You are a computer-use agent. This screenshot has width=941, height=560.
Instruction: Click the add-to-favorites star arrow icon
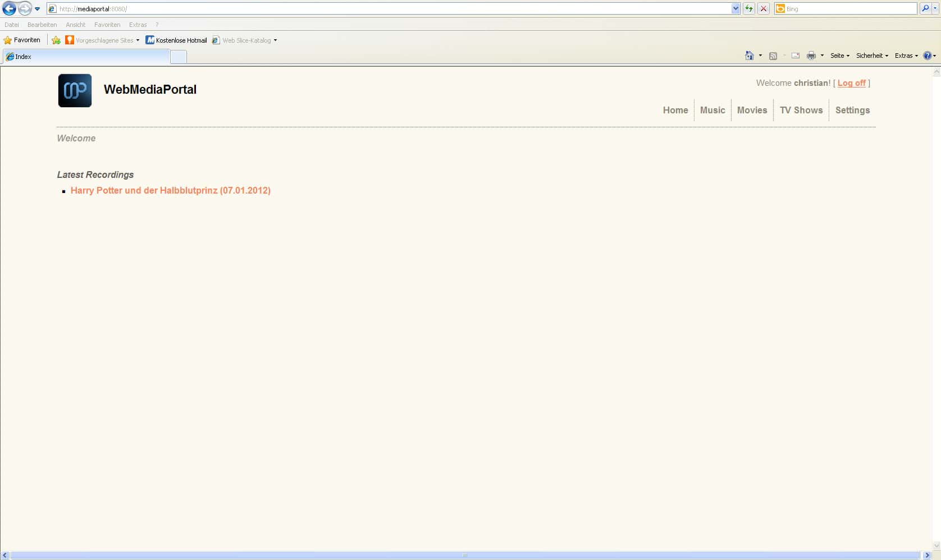pos(56,40)
